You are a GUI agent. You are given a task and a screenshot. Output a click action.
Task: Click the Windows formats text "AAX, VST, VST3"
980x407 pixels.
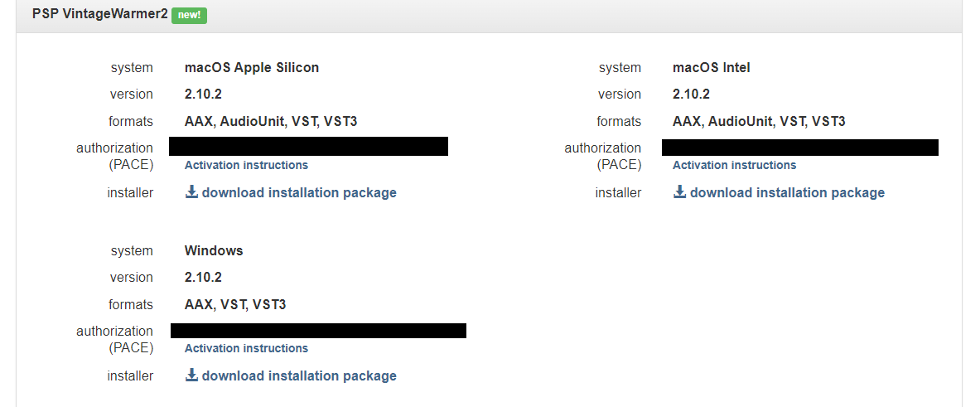pos(235,304)
